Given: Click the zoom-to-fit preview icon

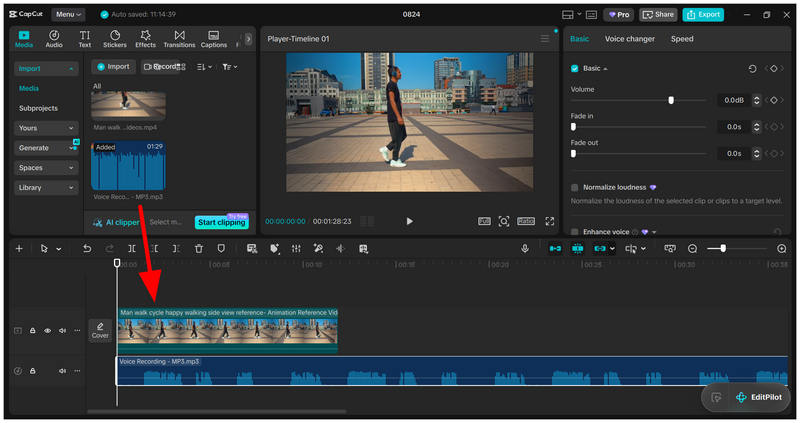Looking at the screenshot, I should coord(504,221).
